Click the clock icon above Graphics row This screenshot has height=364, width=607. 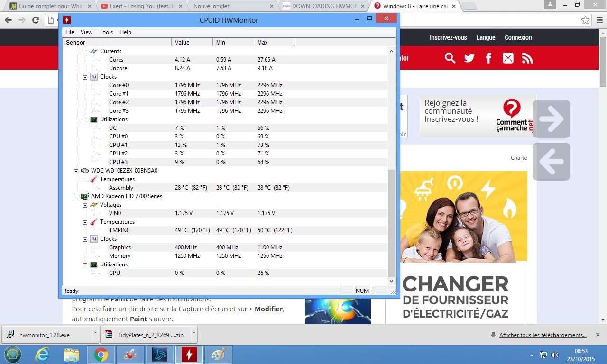pyautogui.click(x=94, y=239)
